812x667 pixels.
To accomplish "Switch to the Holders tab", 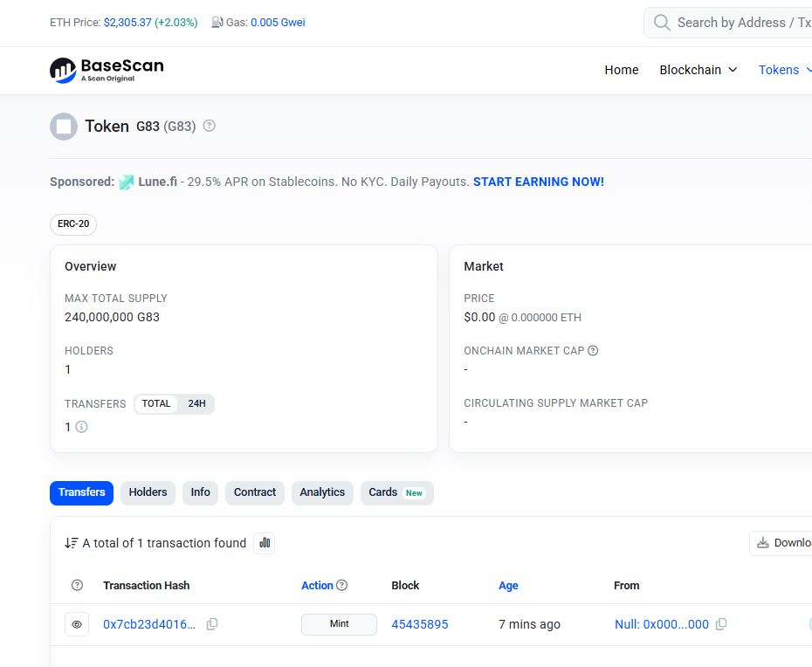I will click(x=148, y=493).
